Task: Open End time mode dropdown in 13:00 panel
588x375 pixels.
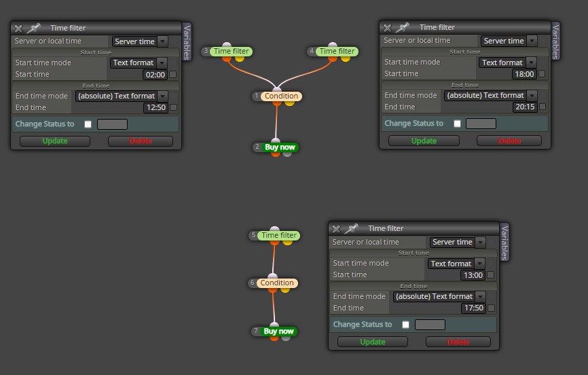Action: click(x=439, y=297)
